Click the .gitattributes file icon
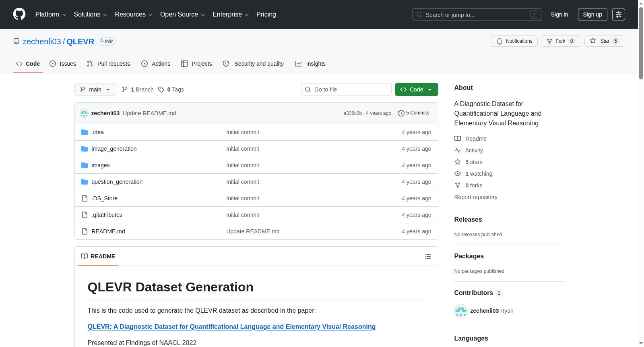644x347 pixels. coord(85,215)
